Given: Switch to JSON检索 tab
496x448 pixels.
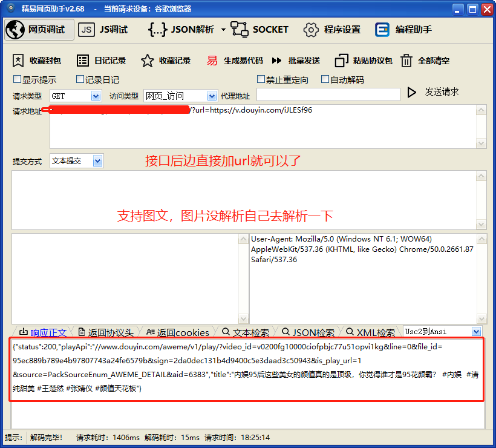Looking at the screenshot, I should (308, 332).
